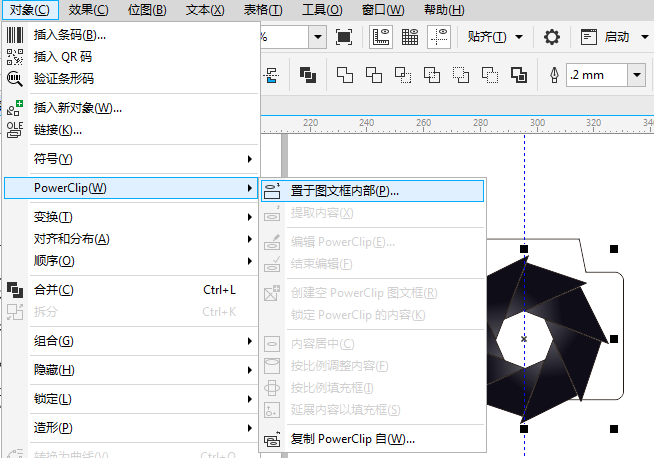Click the Insert Barcode icon in menu
This screenshot has width=654, height=458.
(x=15, y=35)
